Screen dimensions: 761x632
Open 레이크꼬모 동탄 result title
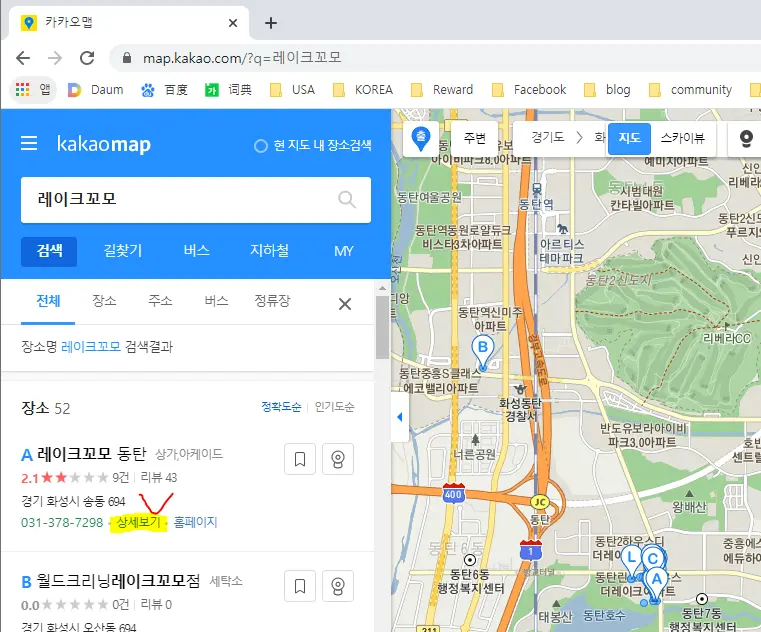coord(92,454)
